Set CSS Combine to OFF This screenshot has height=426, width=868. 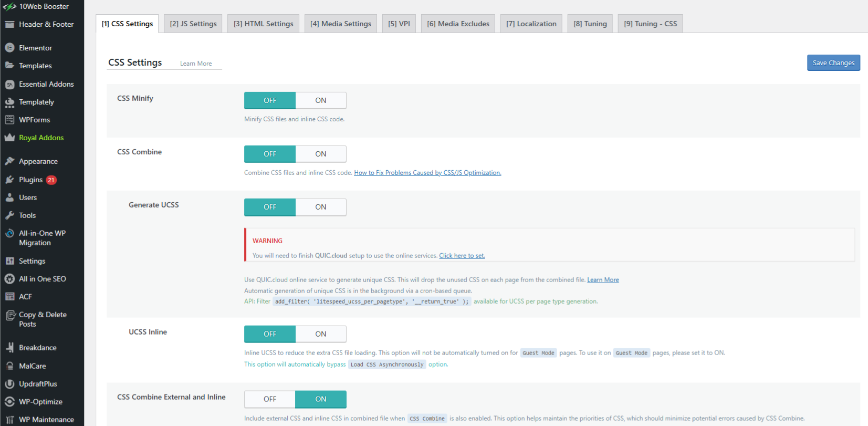coord(270,154)
